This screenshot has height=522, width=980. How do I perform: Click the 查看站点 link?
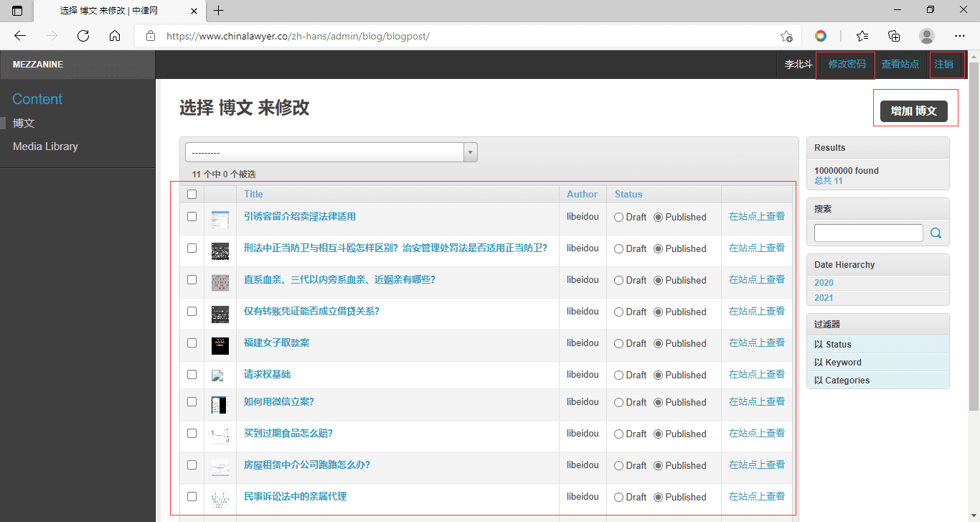click(x=900, y=64)
